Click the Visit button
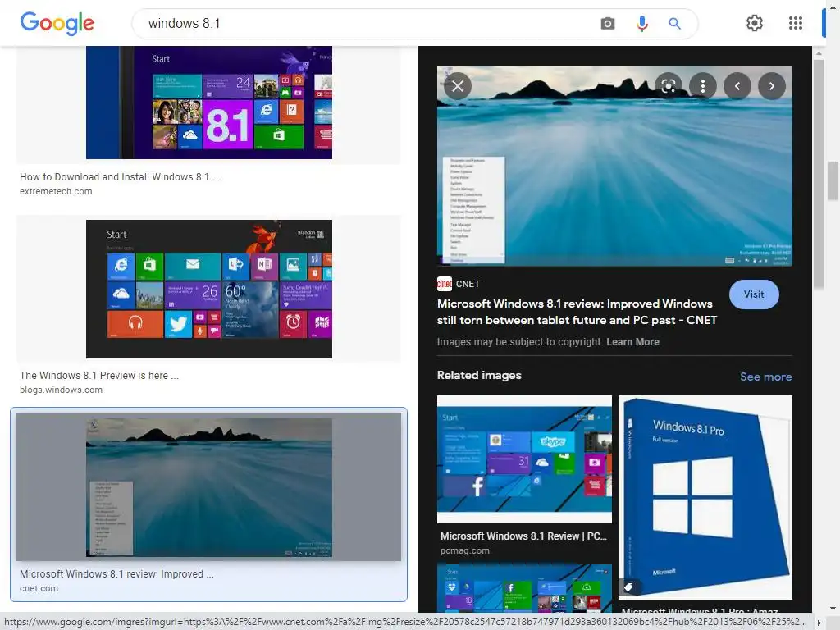Screen dimensions: 840x630 pos(754,294)
